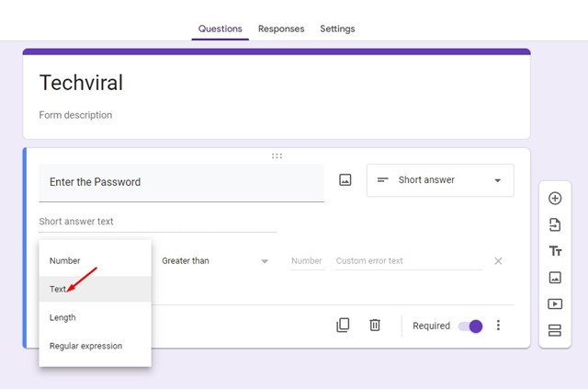588x389 pixels.
Task: Add a title and description
Action: click(554, 251)
